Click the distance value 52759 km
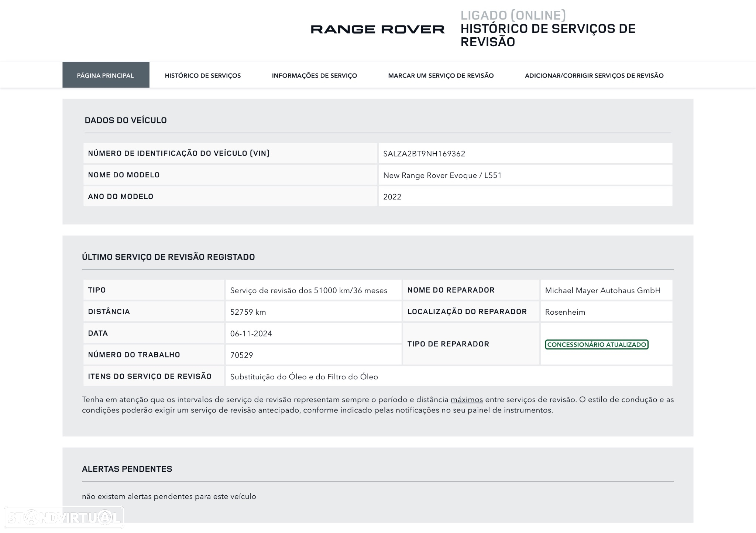This screenshot has height=533, width=756. [248, 312]
